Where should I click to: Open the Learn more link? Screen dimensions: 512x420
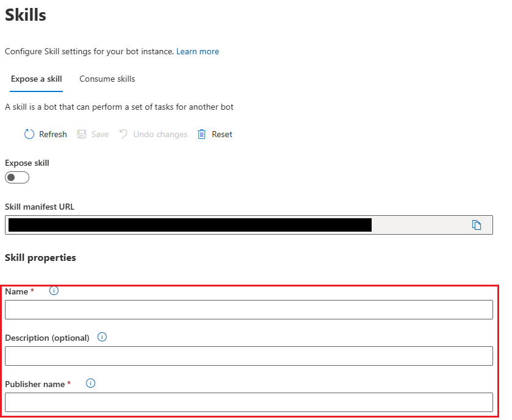pos(198,52)
